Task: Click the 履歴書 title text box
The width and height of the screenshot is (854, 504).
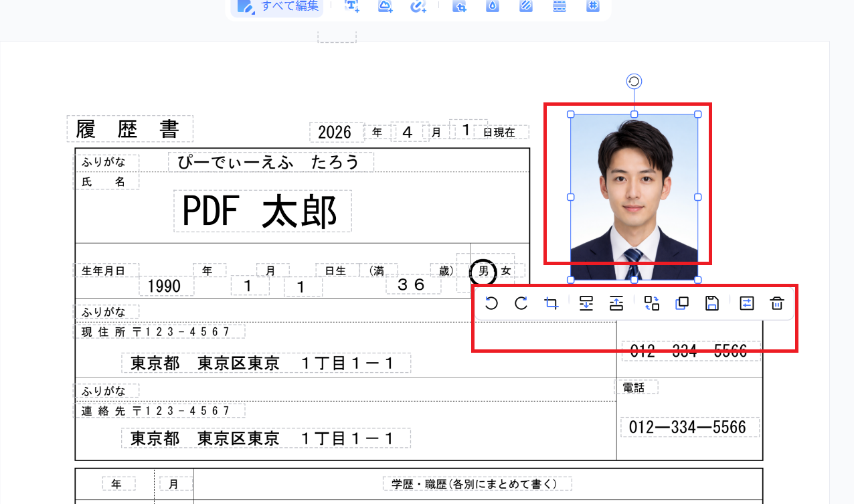Action: coord(130,129)
